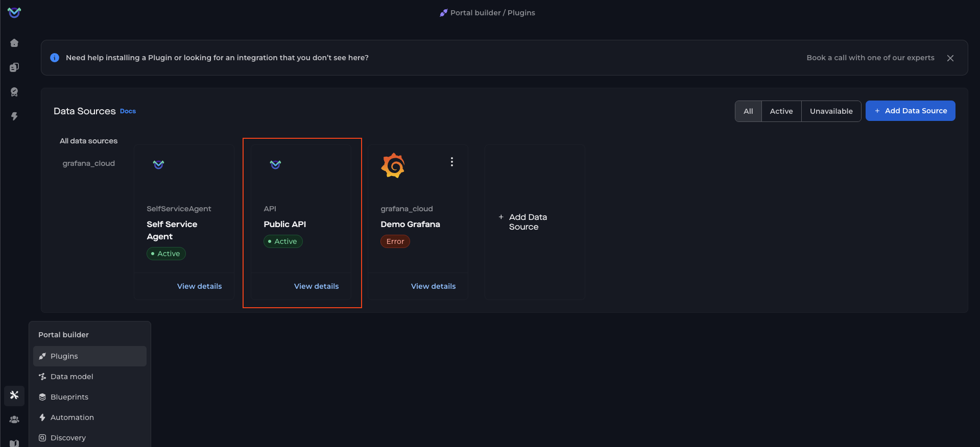Open the users icon in left sidebar
The width and height of the screenshot is (980, 447).
[x=14, y=419]
